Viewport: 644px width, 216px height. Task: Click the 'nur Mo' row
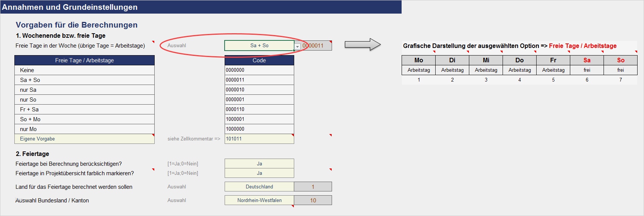click(x=84, y=129)
